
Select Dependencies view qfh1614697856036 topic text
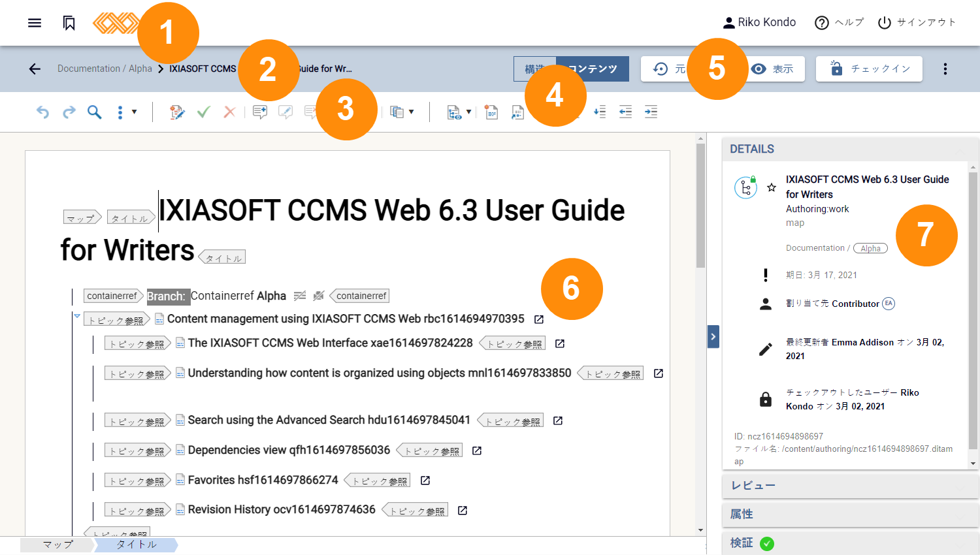coord(289,451)
